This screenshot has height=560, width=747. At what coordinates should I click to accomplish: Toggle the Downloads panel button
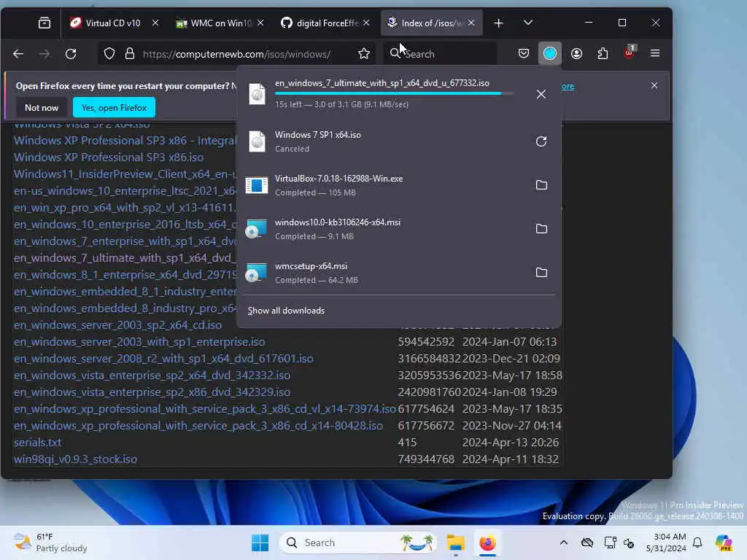coord(550,53)
